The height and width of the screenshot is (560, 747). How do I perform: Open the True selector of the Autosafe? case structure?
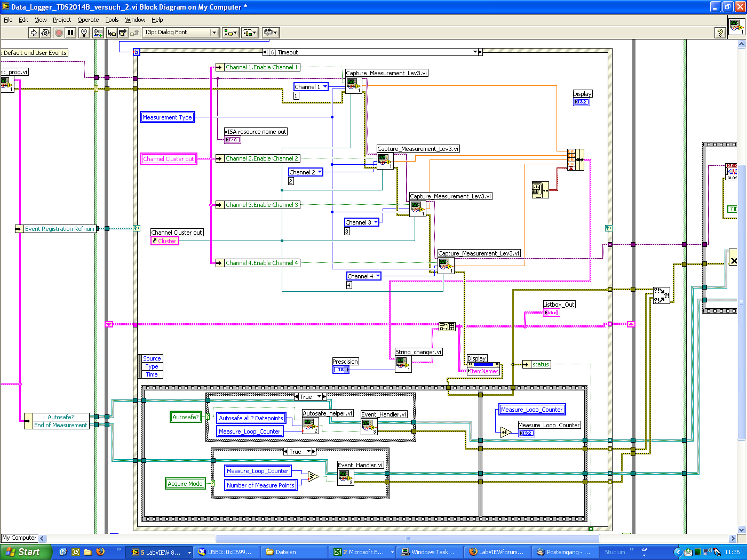coord(320,397)
